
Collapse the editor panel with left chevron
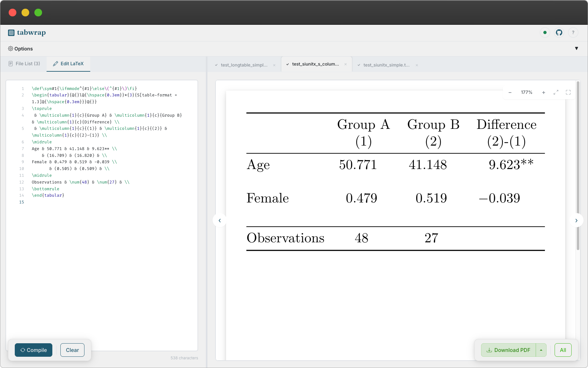click(x=219, y=220)
